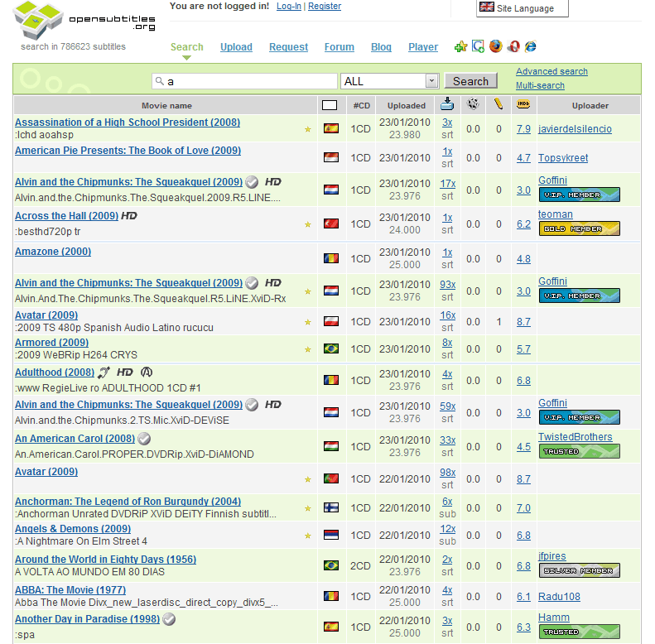655x644 pixels.
Task: Click the Firefox search plugin icon
Action: [496, 46]
